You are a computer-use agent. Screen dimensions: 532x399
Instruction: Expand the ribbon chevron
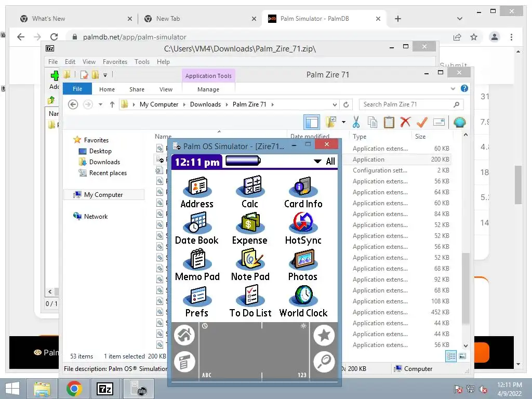coord(453,88)
